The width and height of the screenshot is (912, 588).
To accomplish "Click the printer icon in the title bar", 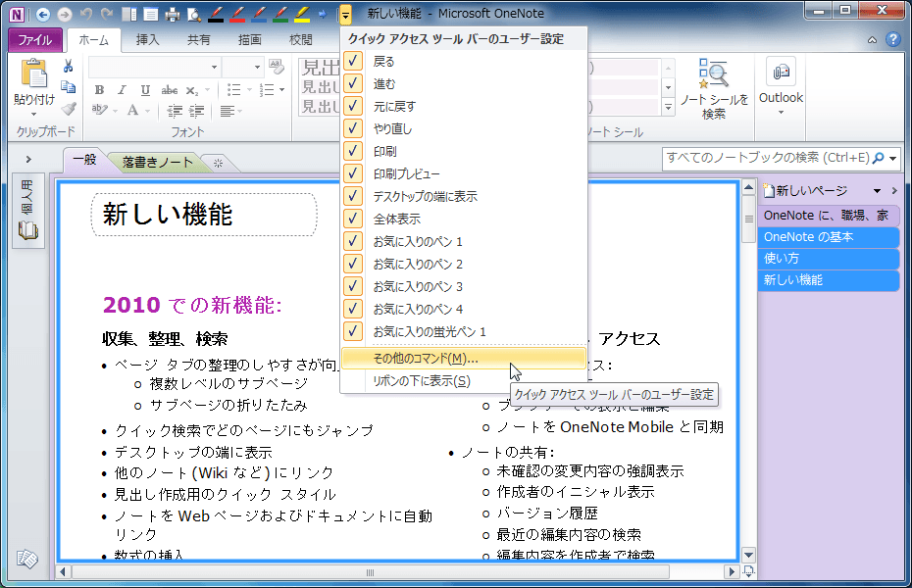I will coord(173,14).
